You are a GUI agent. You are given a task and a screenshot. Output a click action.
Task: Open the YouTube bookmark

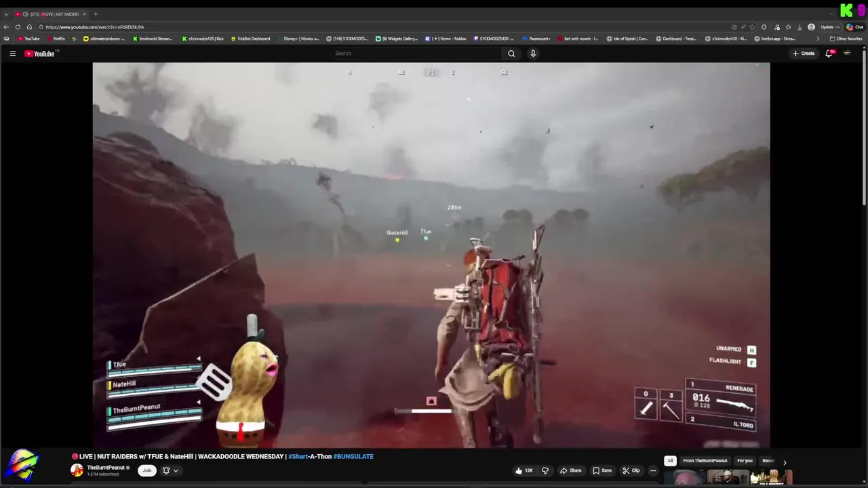[x=28, y=39]
